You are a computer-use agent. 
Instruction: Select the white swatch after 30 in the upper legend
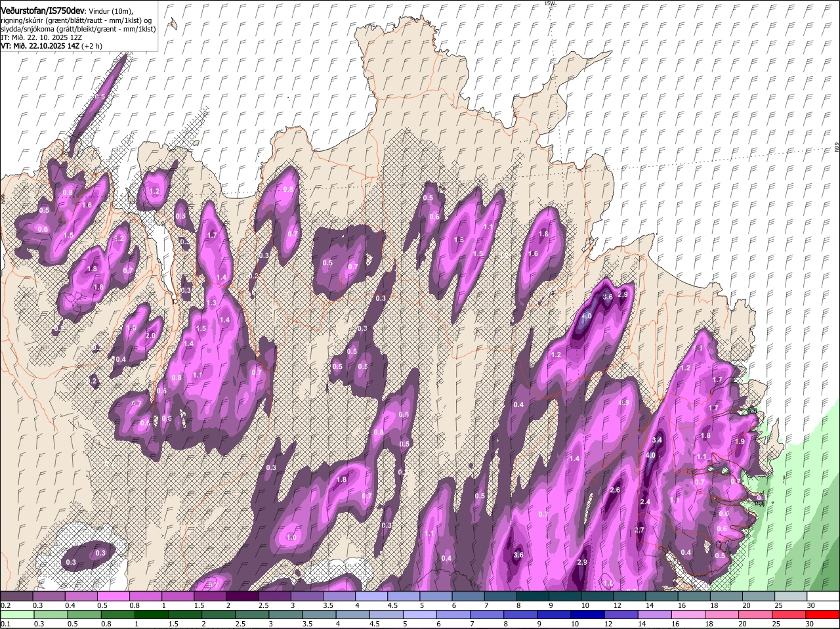point(824,596)
